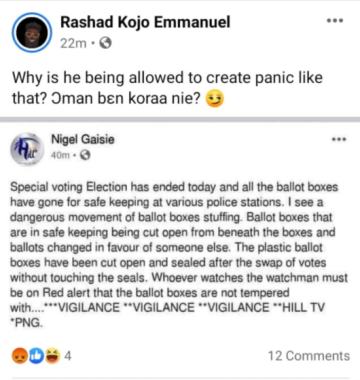Select the 'Why is he being allowed' caption
Image resolution: width=360 pixels, height=380 pixels.
coord(167,88)
